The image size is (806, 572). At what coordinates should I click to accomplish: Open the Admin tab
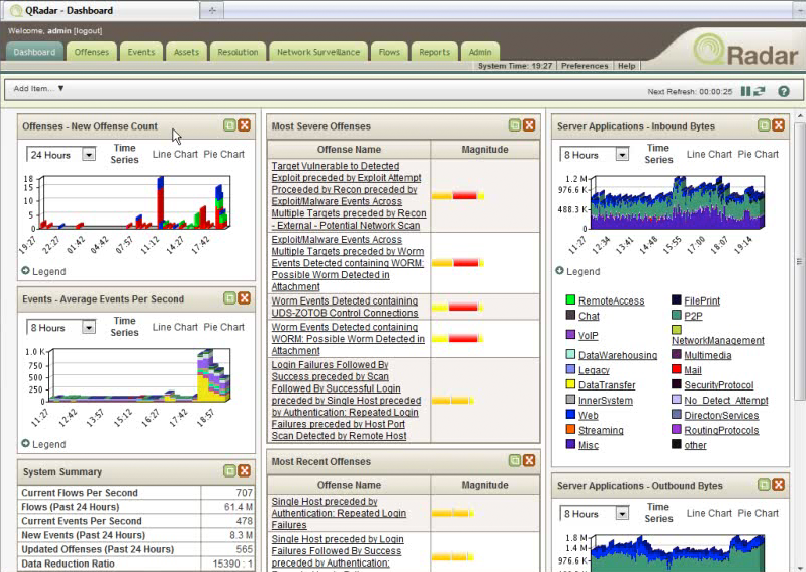click(480, 52)
